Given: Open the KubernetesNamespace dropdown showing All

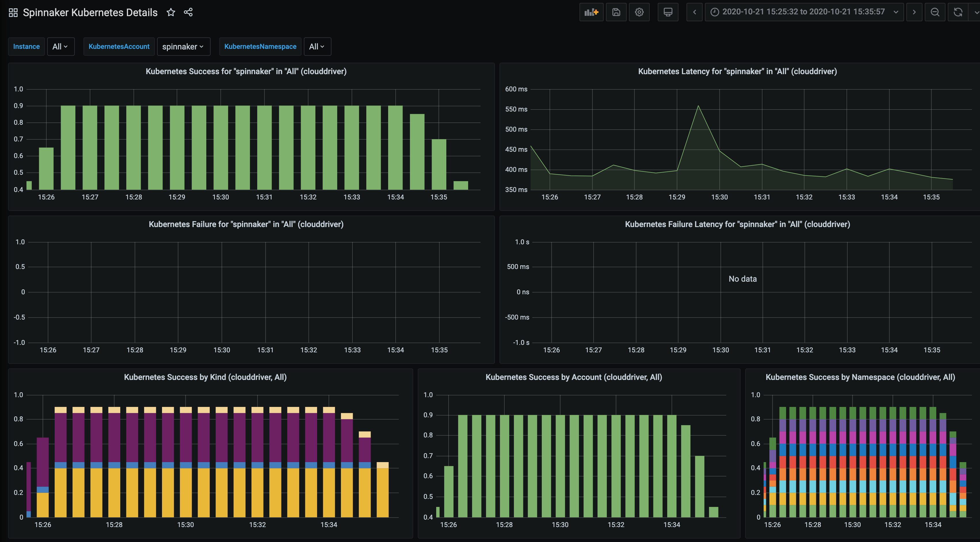Looking at the screenshot, I should click(317, 46).
